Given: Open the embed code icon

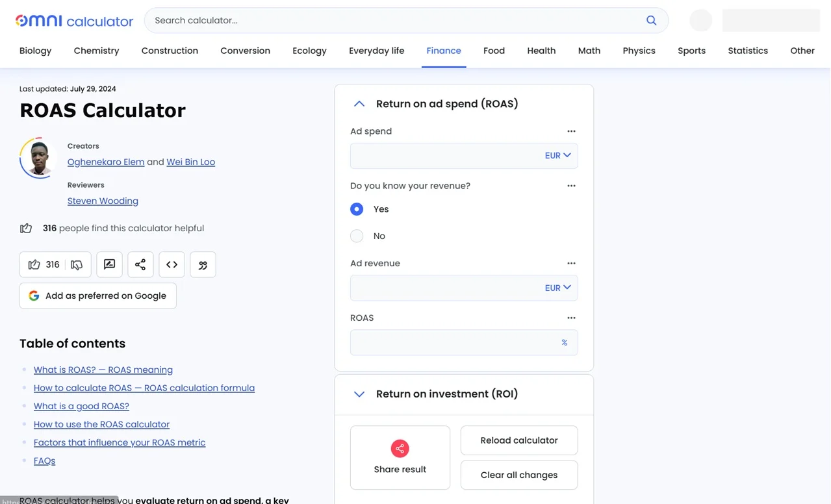Looking at the screenshot, I should point(172,264).
